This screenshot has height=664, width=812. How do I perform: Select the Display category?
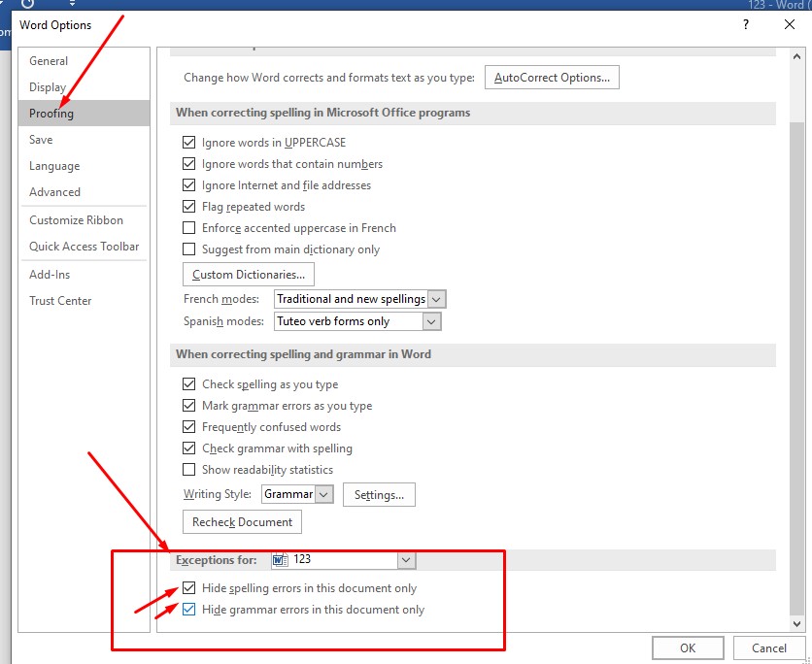point(84,87)
